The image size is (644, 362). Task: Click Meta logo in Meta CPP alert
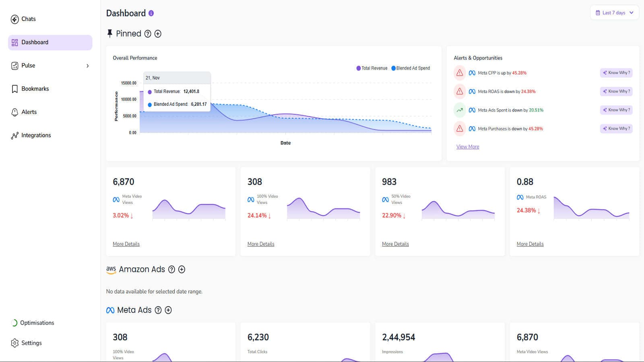[x=472, y=73]
